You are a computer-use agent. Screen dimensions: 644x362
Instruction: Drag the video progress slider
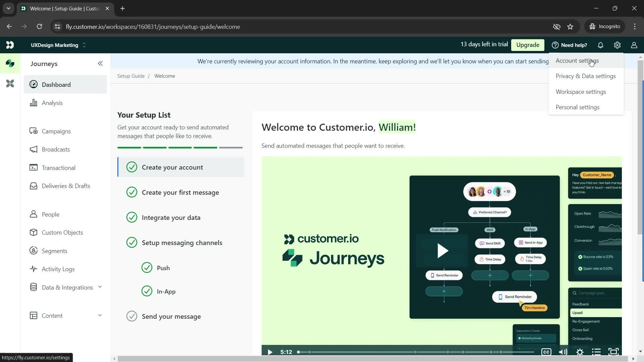pyautogui.click(x=298, y=352)
